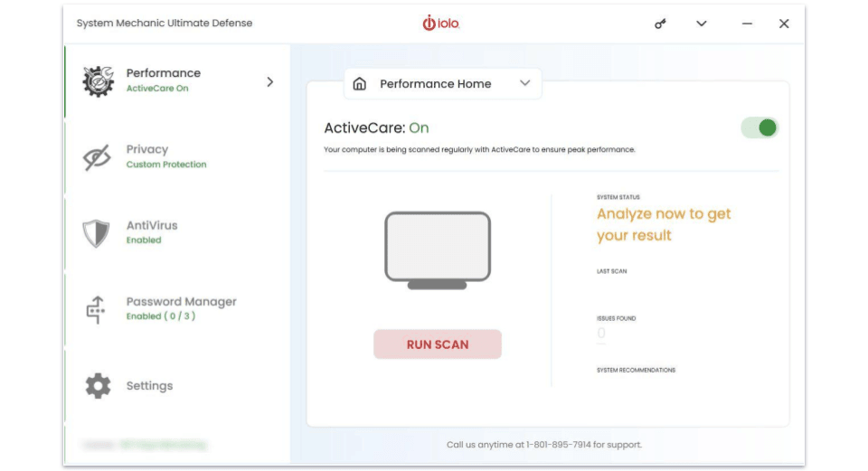Open Settings with the gear icon
The image size is (868, 471).
pos(98,386)
